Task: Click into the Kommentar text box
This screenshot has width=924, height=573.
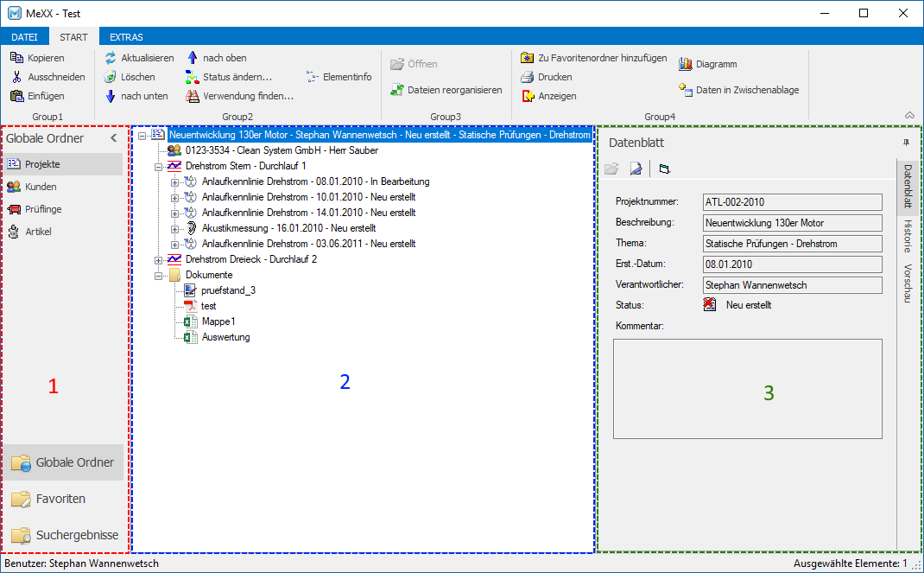Action: (747, 389)
